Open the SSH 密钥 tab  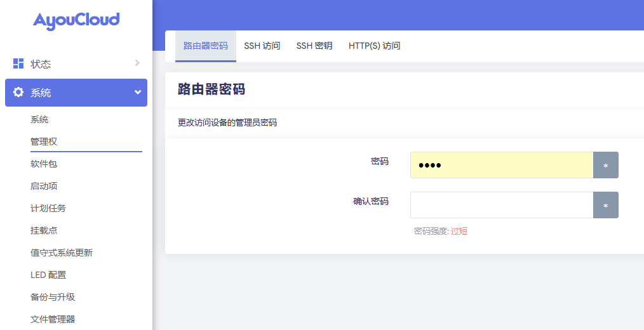pyautogui.click(x=314, y=46)
